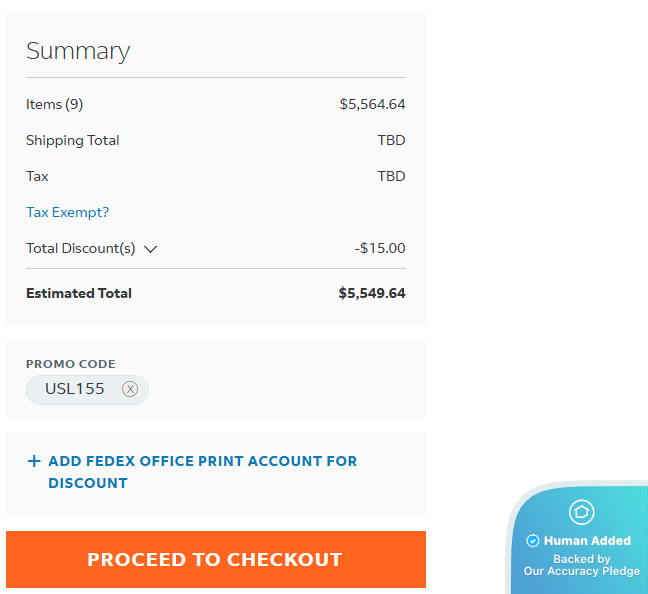
Task: Click the Estimated Total amount $5,549.64
Action: [371, 293]
